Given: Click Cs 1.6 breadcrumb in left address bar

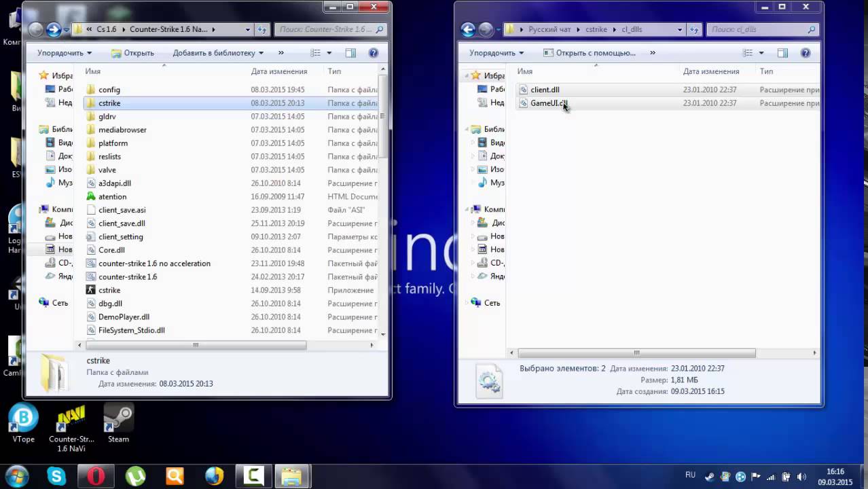Looking at the screenshot, I should click(x=107, y=29).
